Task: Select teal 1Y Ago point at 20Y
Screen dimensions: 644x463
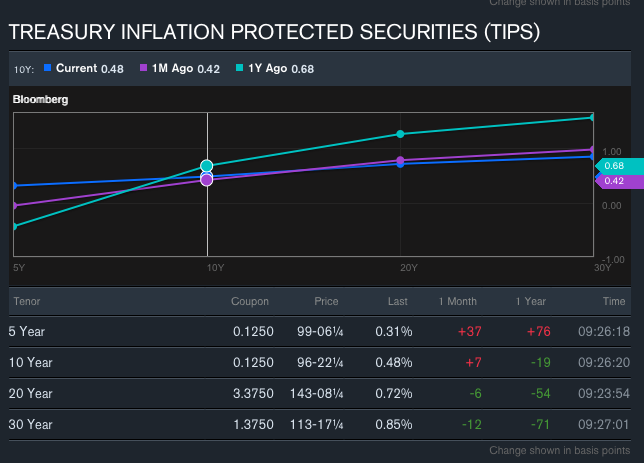Action: (x=401, y=134)
